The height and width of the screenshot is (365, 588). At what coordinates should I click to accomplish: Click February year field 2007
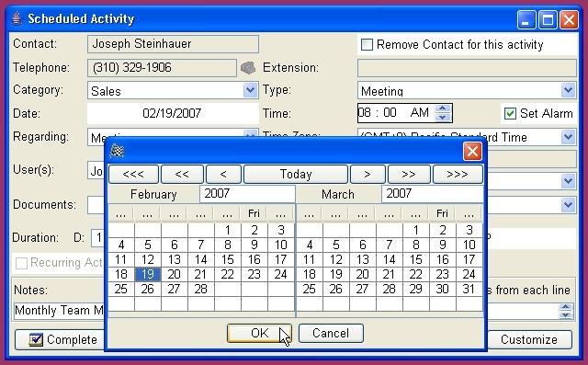(247, 194)
